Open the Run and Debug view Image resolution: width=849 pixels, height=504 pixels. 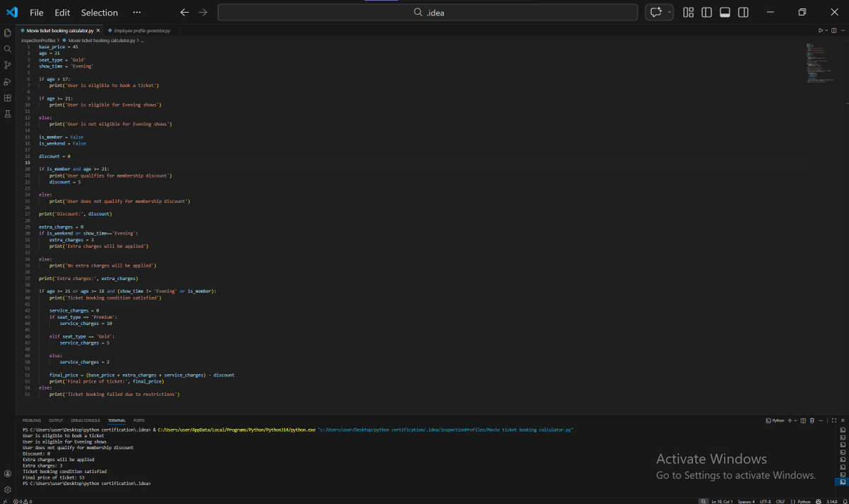tap(8, 81)
